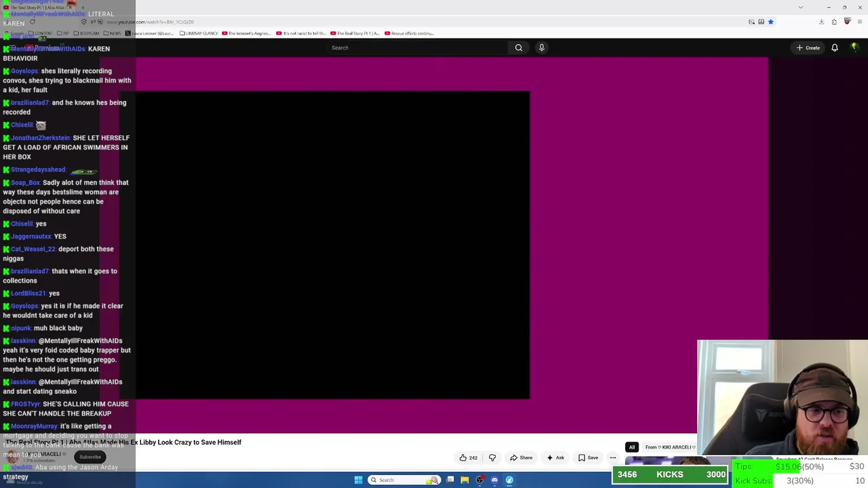The height and width of the screenshot is (488, 868).
Task: Toggle picture-in-picture from address bar
Action: tap(751, 22)
